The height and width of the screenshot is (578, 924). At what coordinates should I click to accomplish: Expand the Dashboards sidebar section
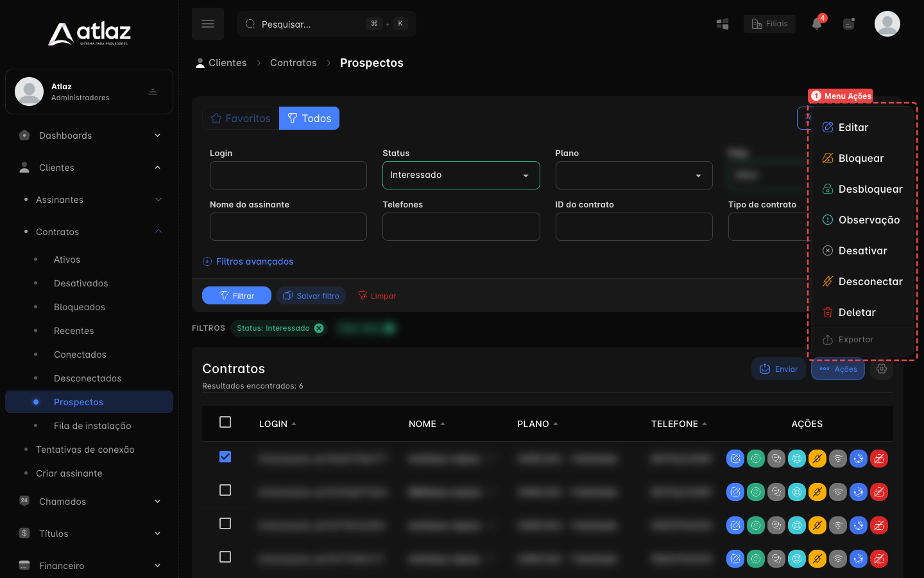[x=89, y=136]
